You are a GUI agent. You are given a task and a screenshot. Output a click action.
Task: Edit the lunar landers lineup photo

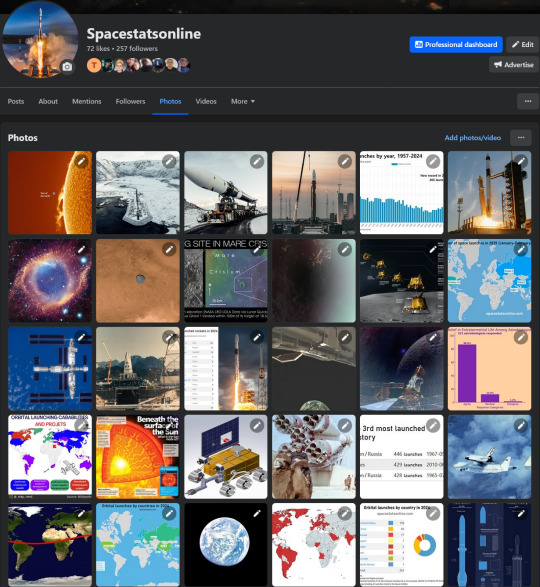click(x=433, y=249)
